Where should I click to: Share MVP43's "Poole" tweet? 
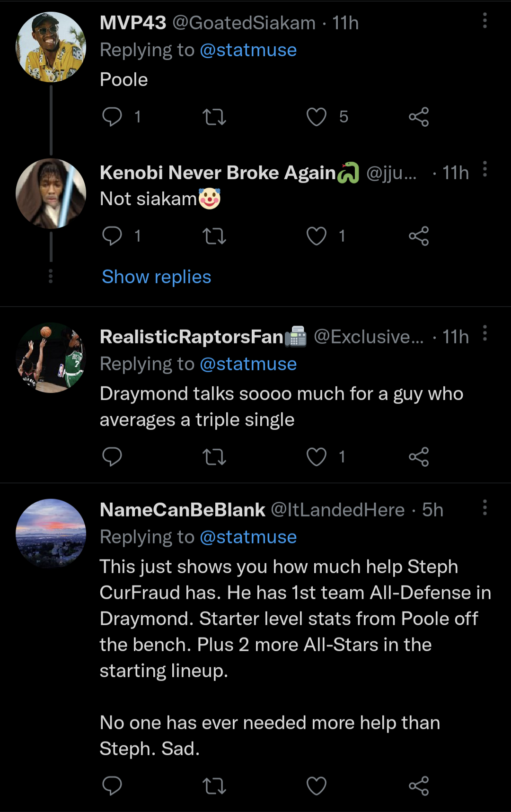click(419, 117)
